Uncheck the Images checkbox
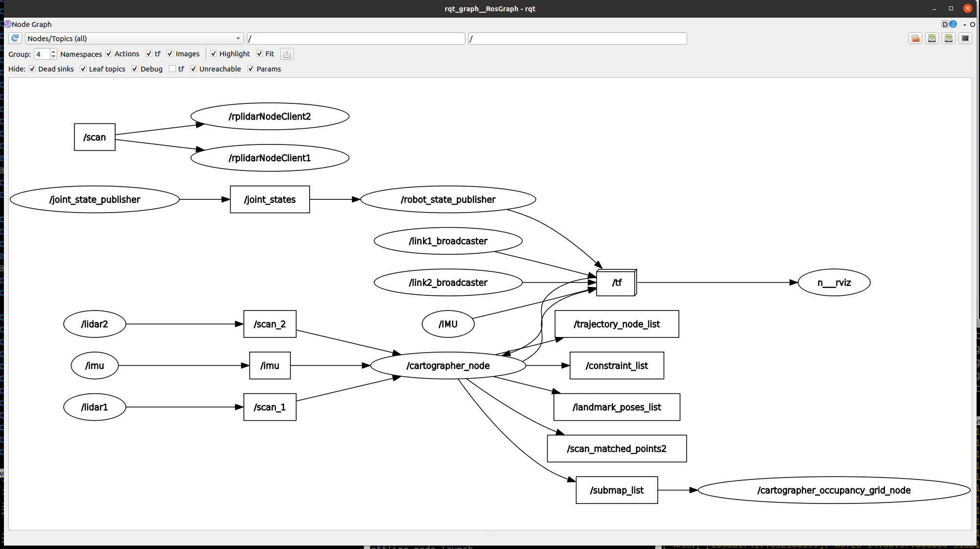This screenshot has height=549, width=980. click(170, 54)
